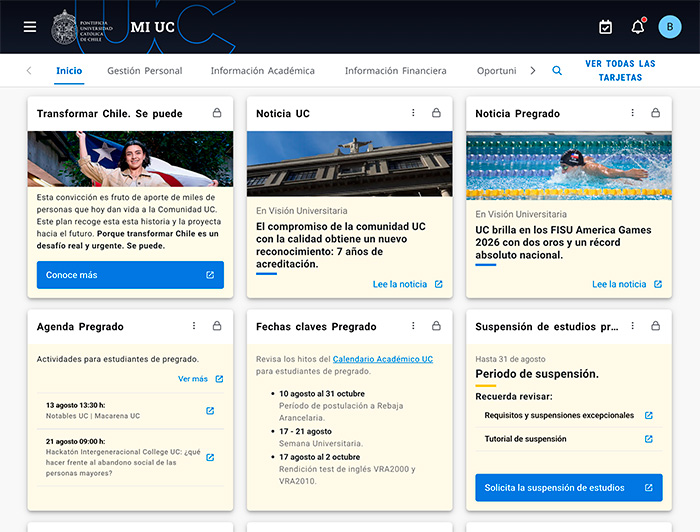Switch to Gestión Personal tab
This screenshot has height=532, width=700.
(145, 71)
